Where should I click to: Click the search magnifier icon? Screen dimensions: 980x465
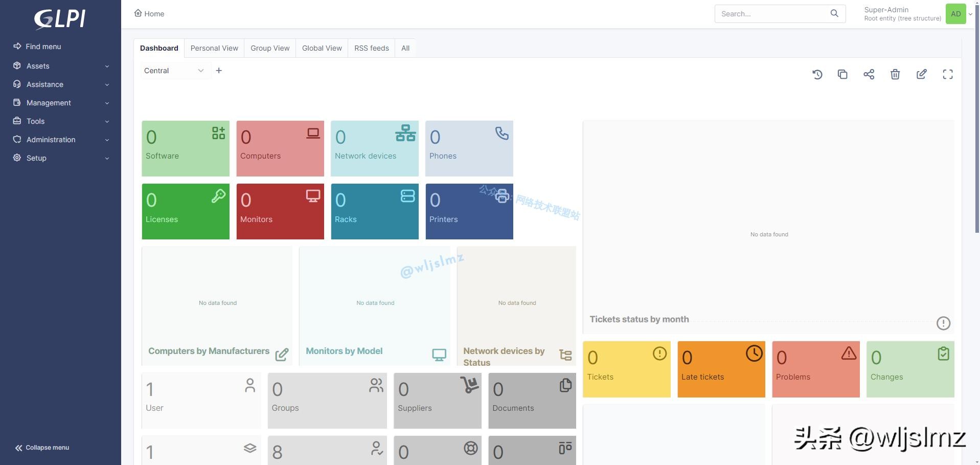tap(834, 14)
